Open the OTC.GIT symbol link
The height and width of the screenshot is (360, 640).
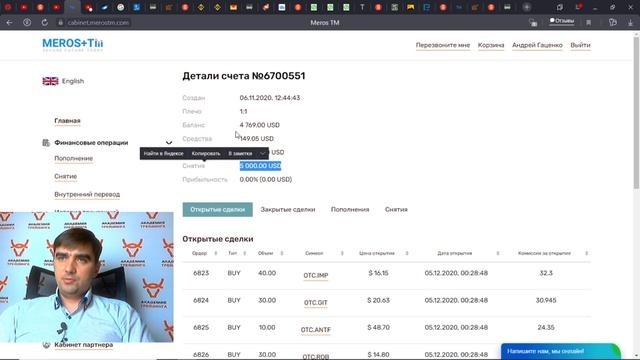(316, 303)
